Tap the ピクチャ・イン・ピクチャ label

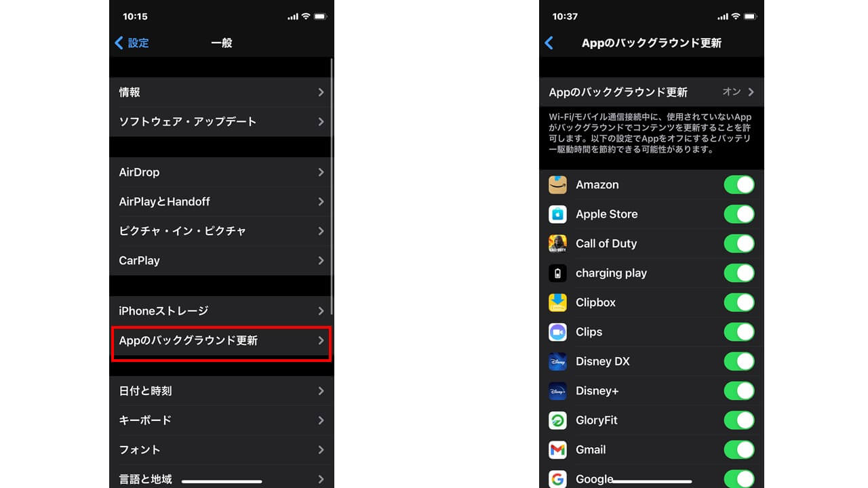coord(182,231)
